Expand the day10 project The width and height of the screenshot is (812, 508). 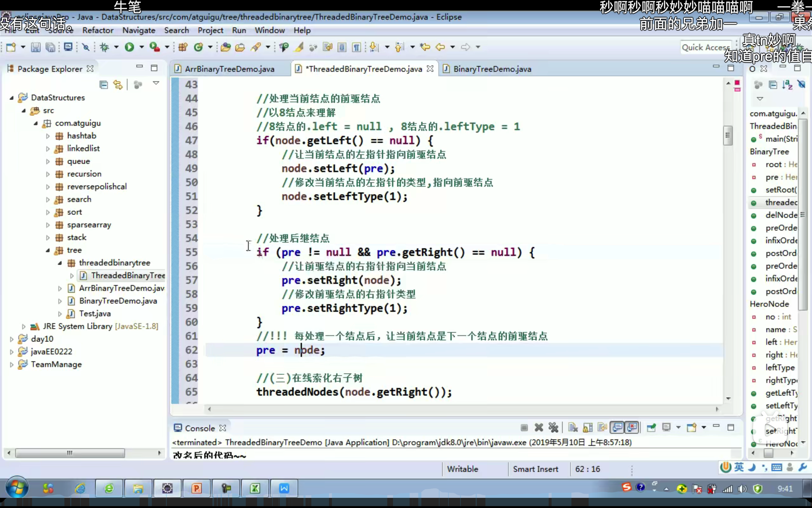(11, 339)
